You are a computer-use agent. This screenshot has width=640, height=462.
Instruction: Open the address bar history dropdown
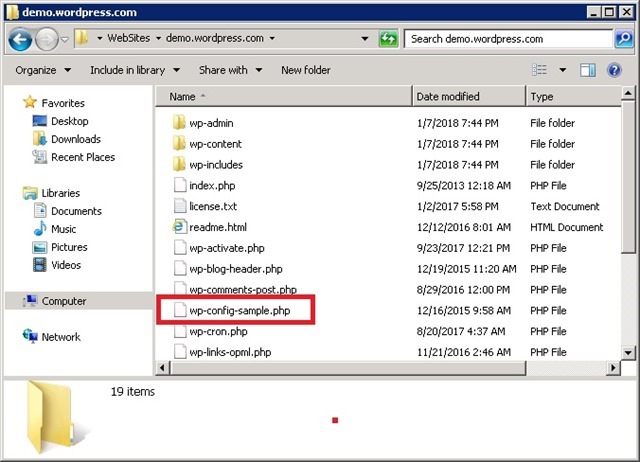365,39
